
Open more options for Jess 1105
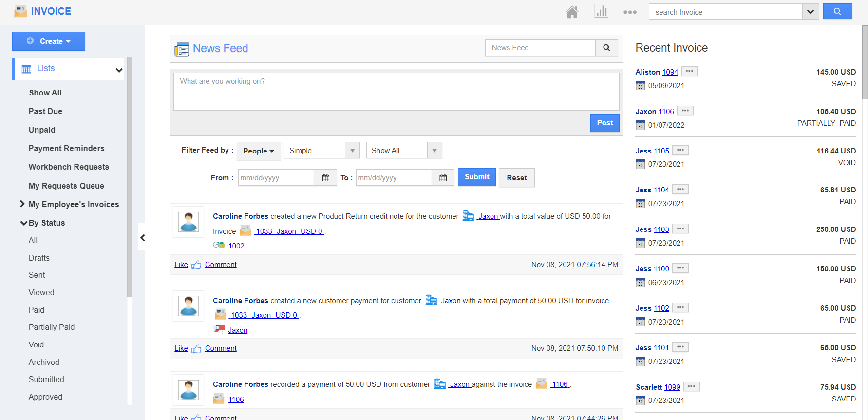[x=680, y=150]
